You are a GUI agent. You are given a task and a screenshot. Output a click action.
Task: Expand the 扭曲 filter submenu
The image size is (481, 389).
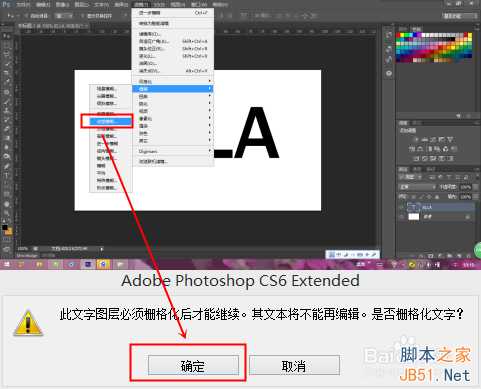tap(173, 96)
